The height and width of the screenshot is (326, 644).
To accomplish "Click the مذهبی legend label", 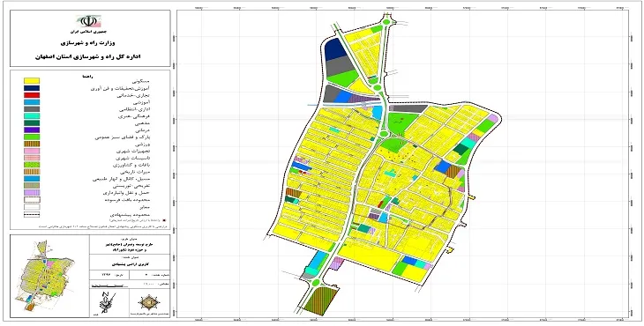I will pyautogui.click(x=144, y=123).
